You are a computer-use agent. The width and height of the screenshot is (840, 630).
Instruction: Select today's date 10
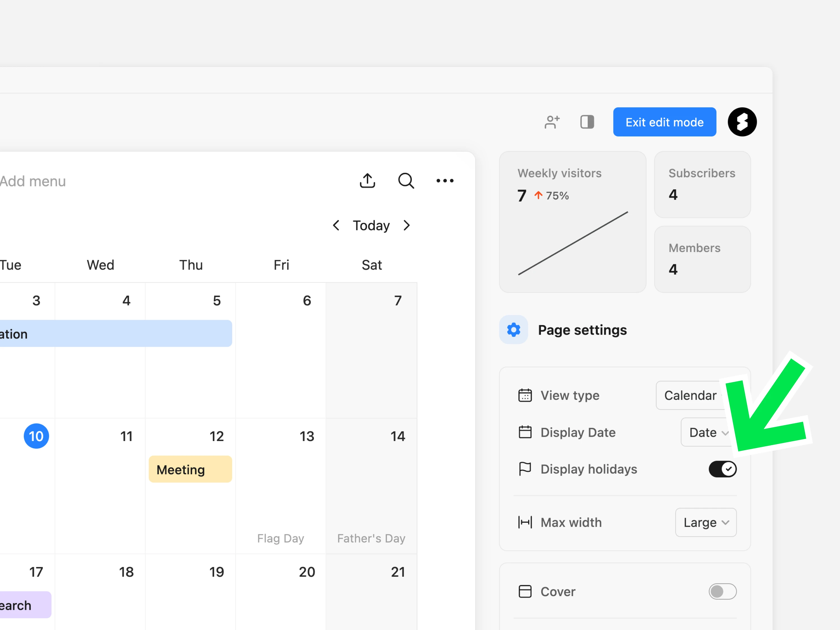pos(36,436)
